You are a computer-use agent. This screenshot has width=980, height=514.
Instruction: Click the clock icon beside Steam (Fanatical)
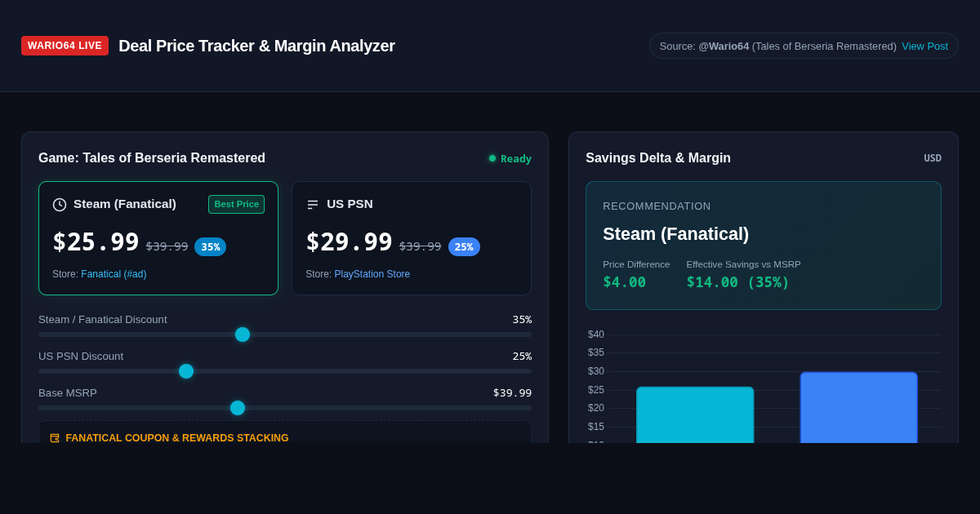coord(60,205)
